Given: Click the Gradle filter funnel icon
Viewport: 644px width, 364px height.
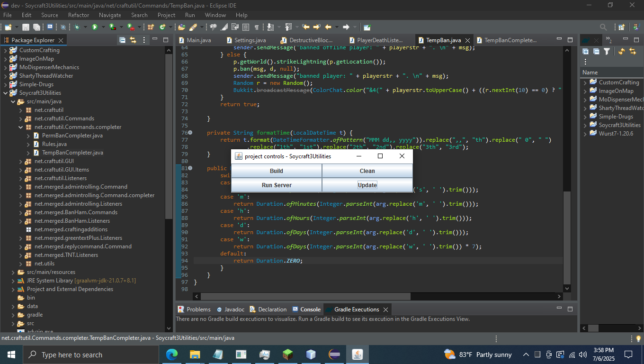Looking at the screenshot, I should (606, 51).
